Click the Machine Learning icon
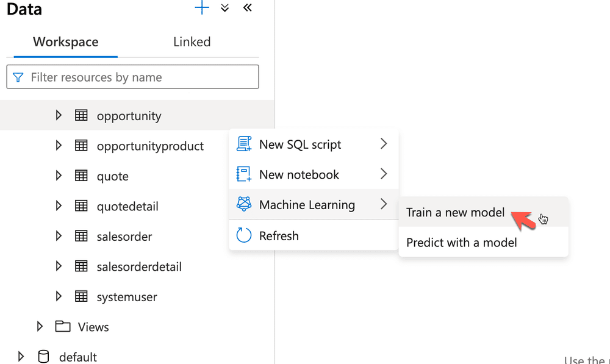Image resolution: width=610 pixels, height=364 pixels. click(x=243, y=205)
